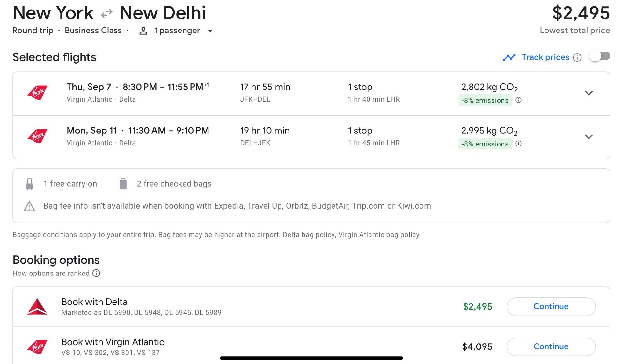The width and height of the screenshot is (636, 364).
Task: Click the How options are ranked info icon
Action: pyautogui.click(x=96, y=273)
